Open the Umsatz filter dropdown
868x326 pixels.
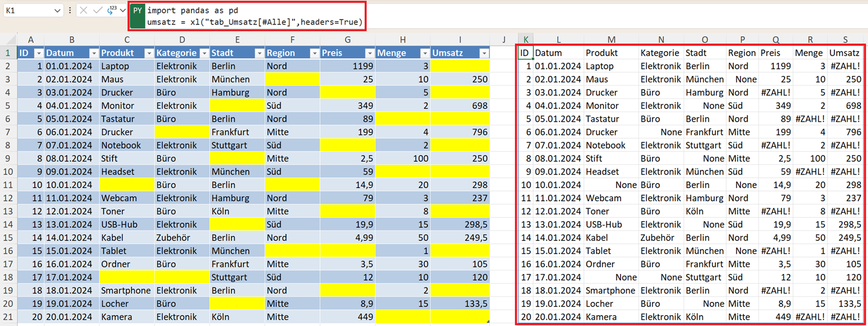tap(484, 53)
